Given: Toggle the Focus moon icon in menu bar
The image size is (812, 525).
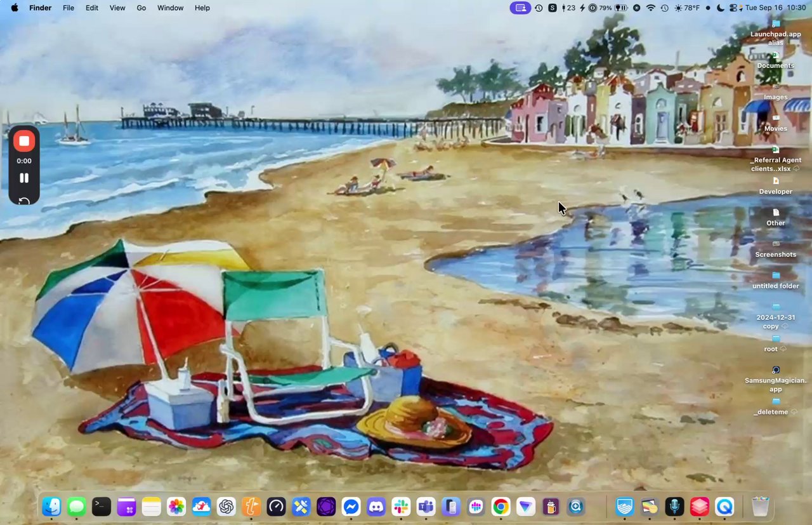Looking at the screenshot, I should click(721, 8).
